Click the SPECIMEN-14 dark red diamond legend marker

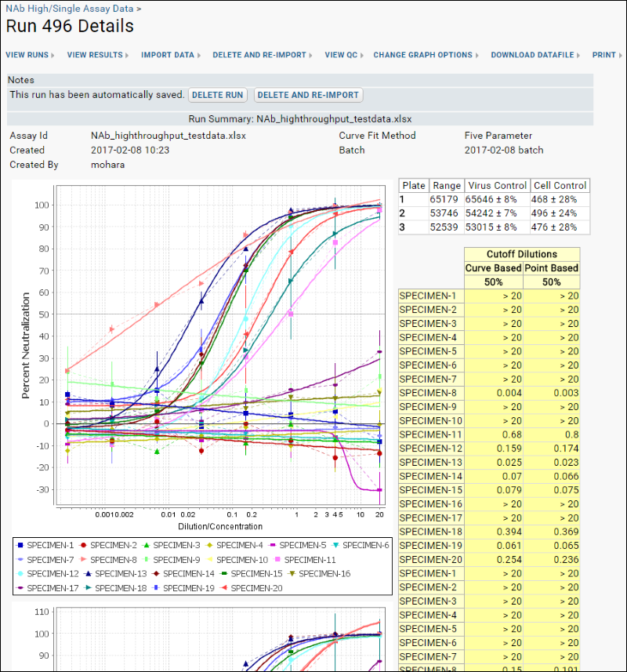(156, 574)
